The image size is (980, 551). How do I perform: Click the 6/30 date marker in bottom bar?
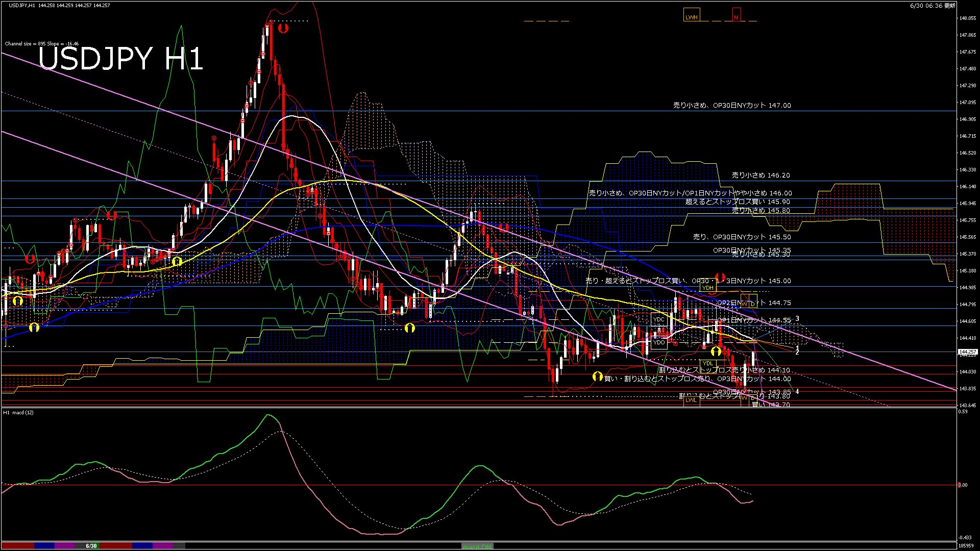pyautogui.click(x=91, y=546)
